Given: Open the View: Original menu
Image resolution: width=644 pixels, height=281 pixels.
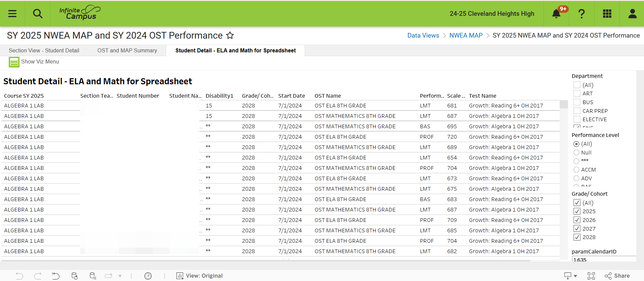Looking at the screenshot, I should coord(199,276).
